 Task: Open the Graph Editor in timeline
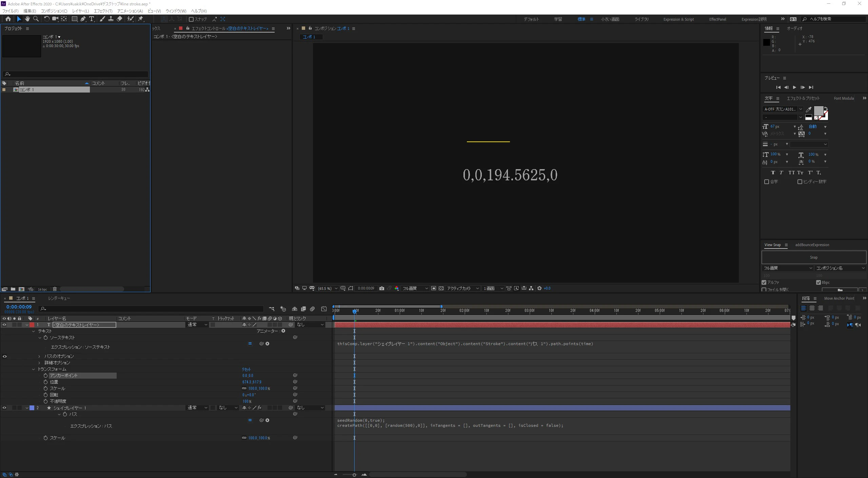coord(324,309)
